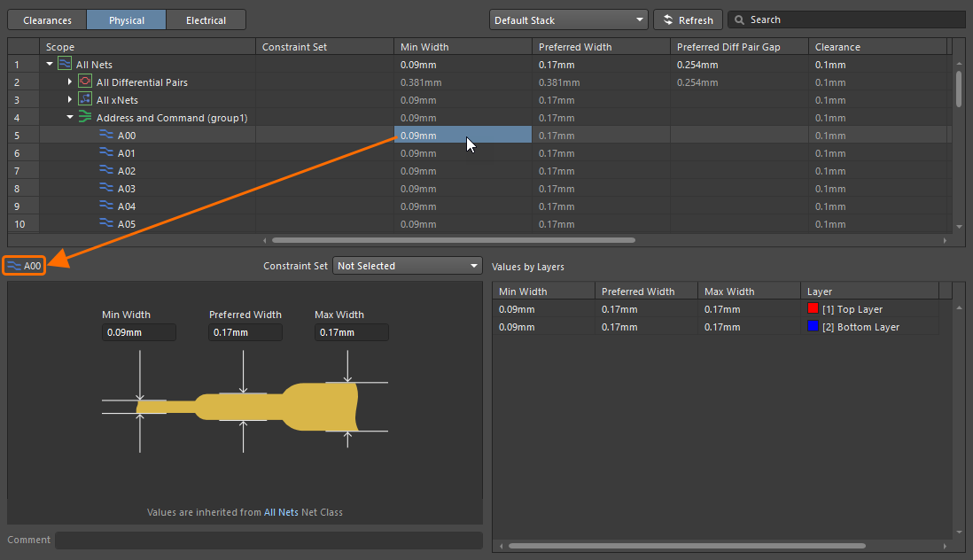Click the All Nets net class icon
The height and width of the screenshot is (560, 973).
coord(65,64)
